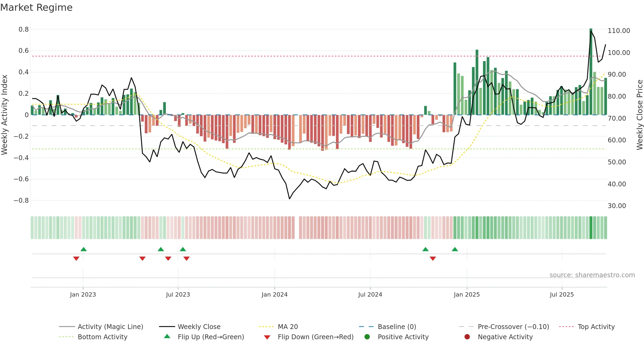Screen dimensions: 644x362
Task: Click the Jul 2023 x-axis label
Action: tap(178, 294)
